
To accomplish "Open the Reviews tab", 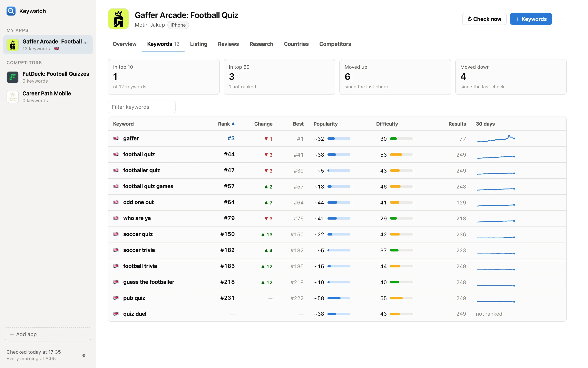I will click(228, 44).
